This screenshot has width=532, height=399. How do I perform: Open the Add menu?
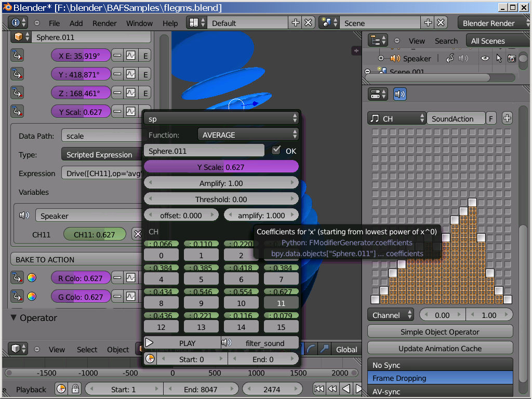(76, 23)
